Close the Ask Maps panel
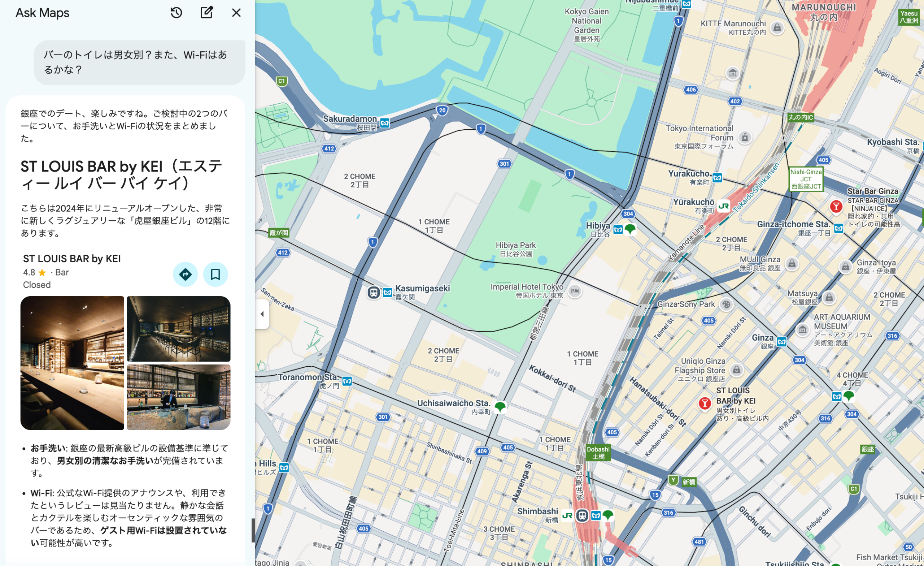The width and height of the screenshot is (924, 566). pyautogui.click(x=236, y=13)
